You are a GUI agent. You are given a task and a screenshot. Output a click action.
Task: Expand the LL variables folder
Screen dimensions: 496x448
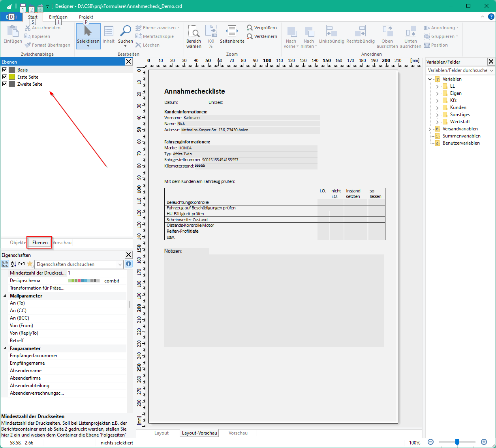pos(437,86)
